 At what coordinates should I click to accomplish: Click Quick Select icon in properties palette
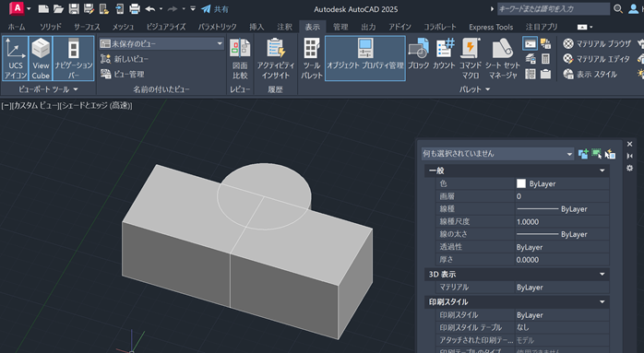click(x=610, y=154)
